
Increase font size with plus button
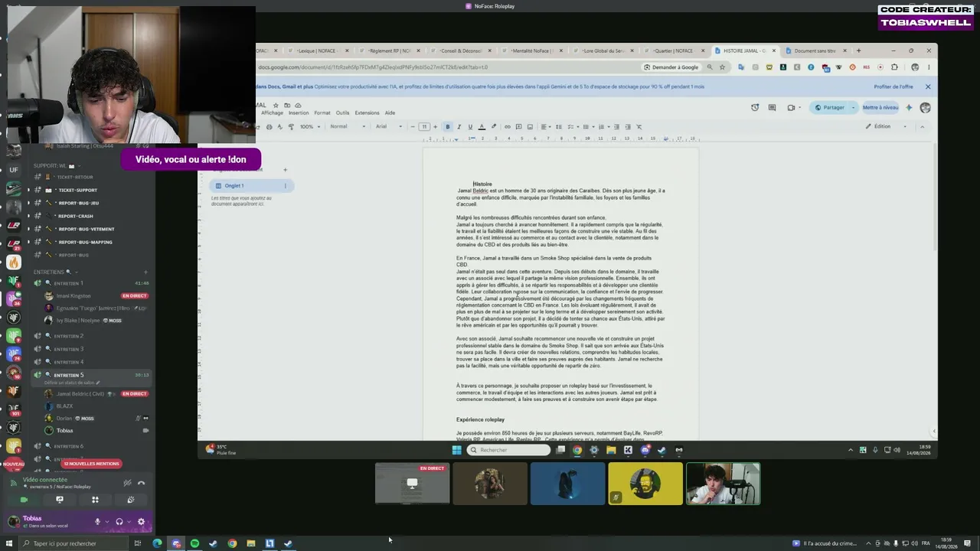436,126
